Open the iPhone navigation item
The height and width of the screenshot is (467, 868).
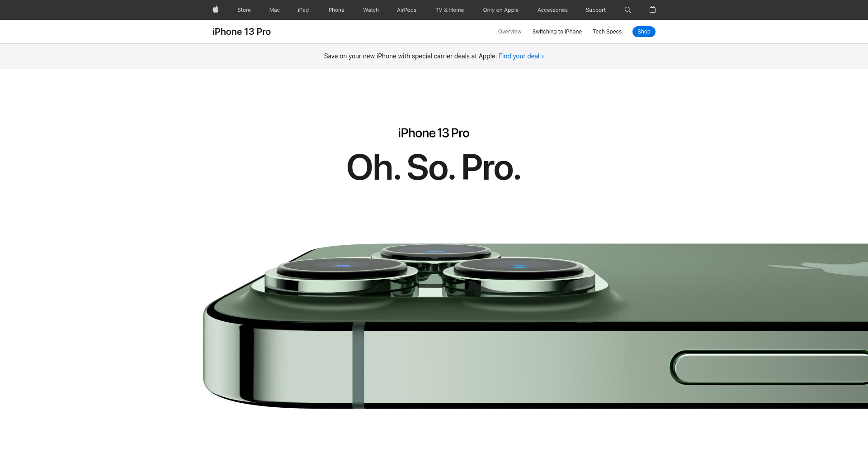336,10
